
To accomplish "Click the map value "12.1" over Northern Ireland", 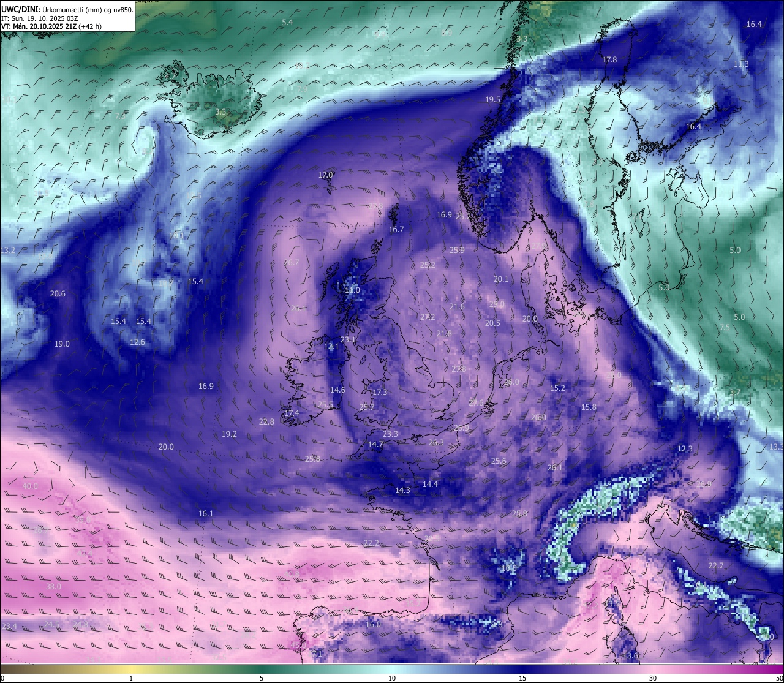I will (x=331, y=347).
